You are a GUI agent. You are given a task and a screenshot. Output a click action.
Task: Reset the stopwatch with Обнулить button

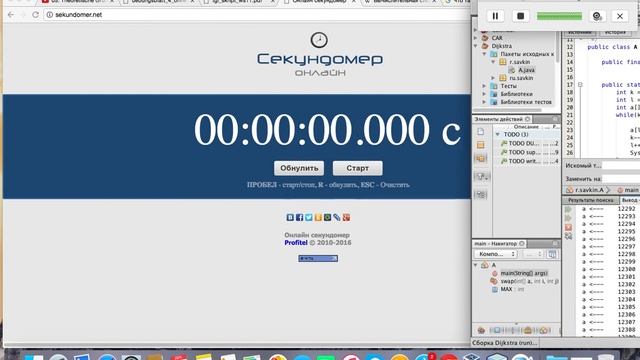point(299,168)
